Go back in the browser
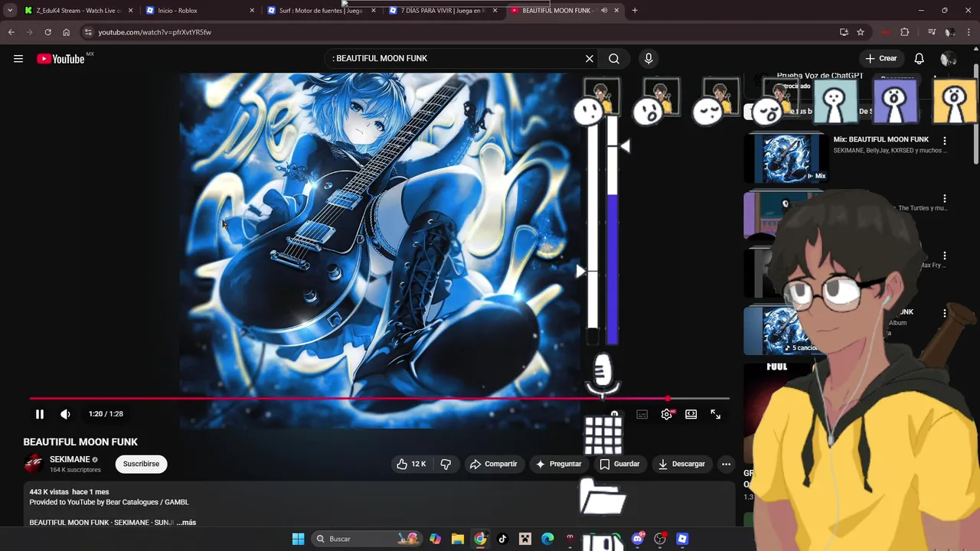Viewport: 980px width, 551px height. click(x=11, y=32)
